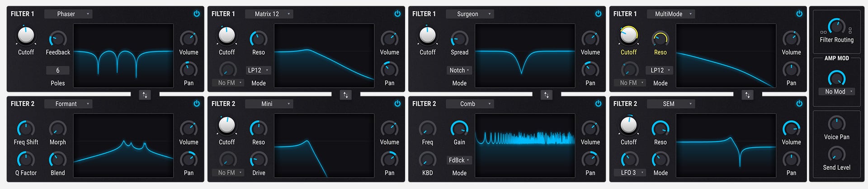Click the Phaser filter Volume knob
868x189 pixels.
[x=189, y=39]
